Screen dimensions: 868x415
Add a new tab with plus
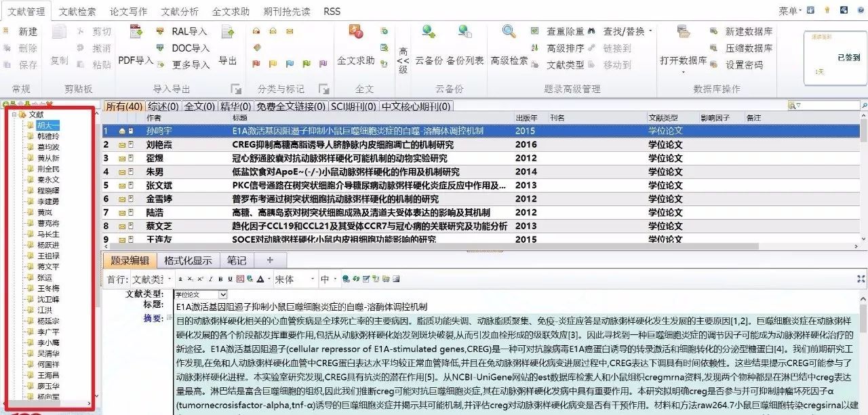click(270, 260)
